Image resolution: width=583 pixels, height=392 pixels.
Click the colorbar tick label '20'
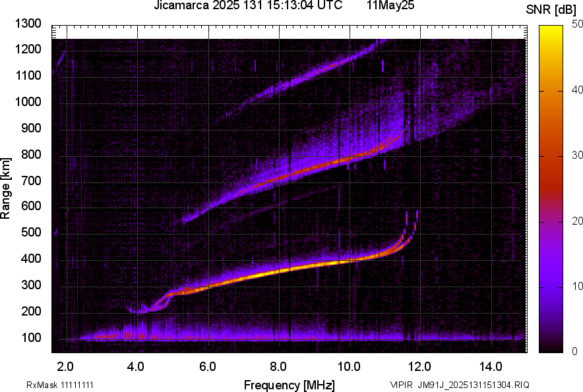coord(576,221)
